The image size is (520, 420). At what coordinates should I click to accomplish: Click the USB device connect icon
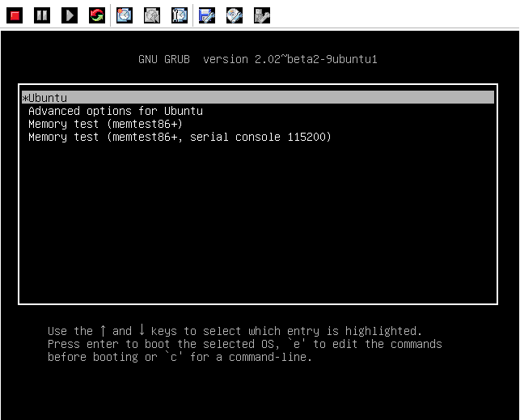[262, 15]
